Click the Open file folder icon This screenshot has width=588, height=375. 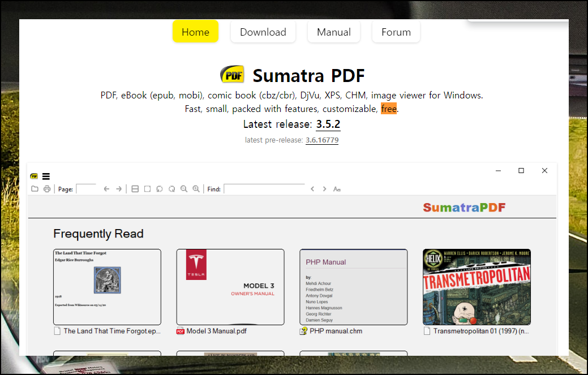pos(35,189)
